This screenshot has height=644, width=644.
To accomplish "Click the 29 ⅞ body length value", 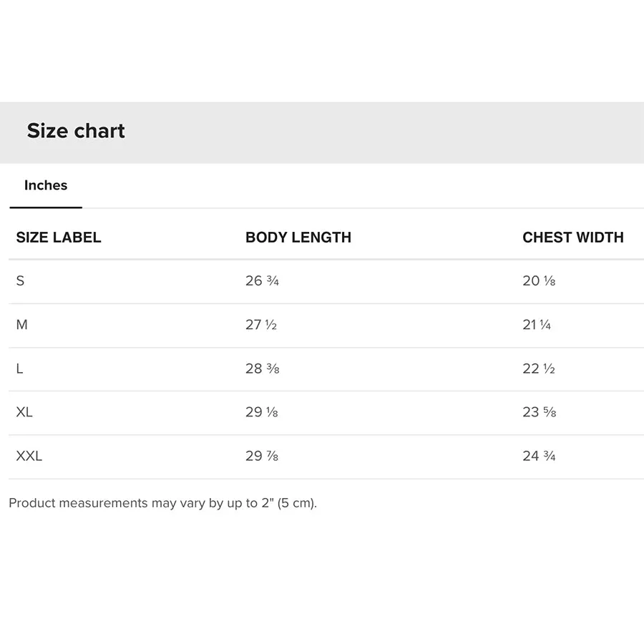I will click(x=262, y=456).
